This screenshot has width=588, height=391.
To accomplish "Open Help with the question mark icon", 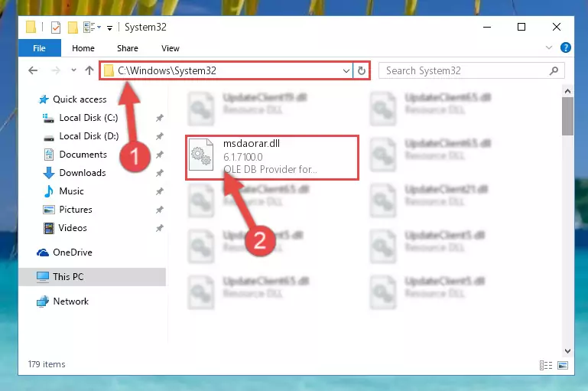I will [x=566, y=47].
